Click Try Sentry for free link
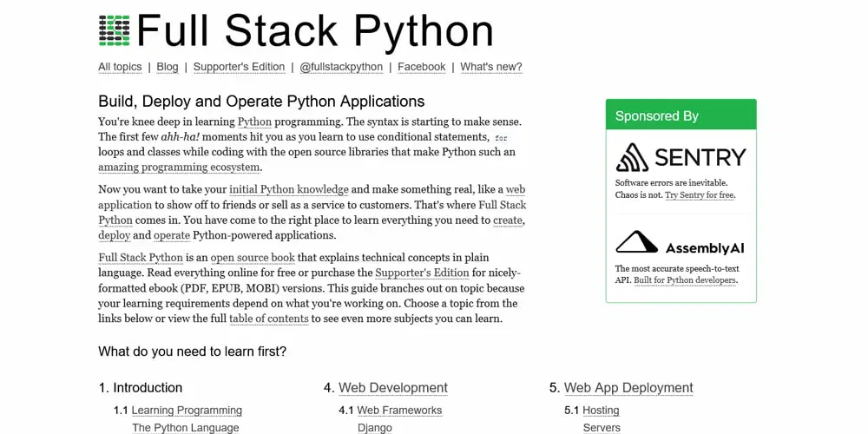This screenshot has width=868, height=434. click(700, 195)
